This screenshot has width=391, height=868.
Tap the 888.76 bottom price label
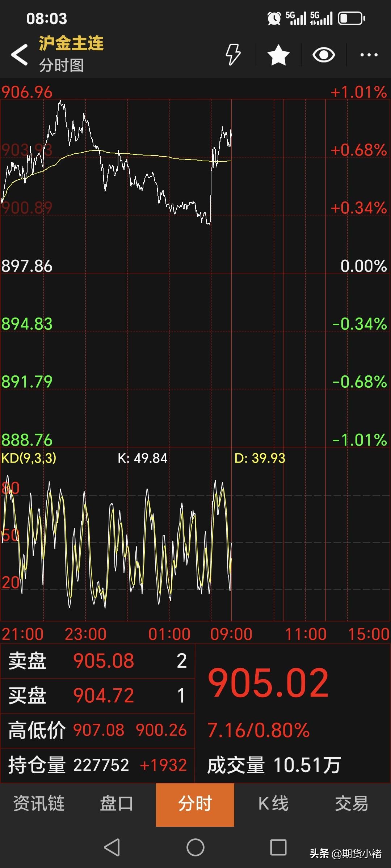[27, 440]
